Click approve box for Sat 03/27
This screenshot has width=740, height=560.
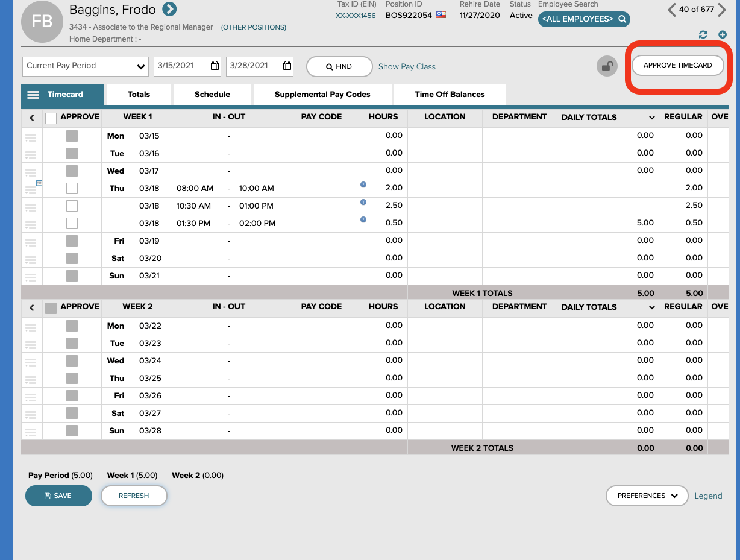coord(72,413)
